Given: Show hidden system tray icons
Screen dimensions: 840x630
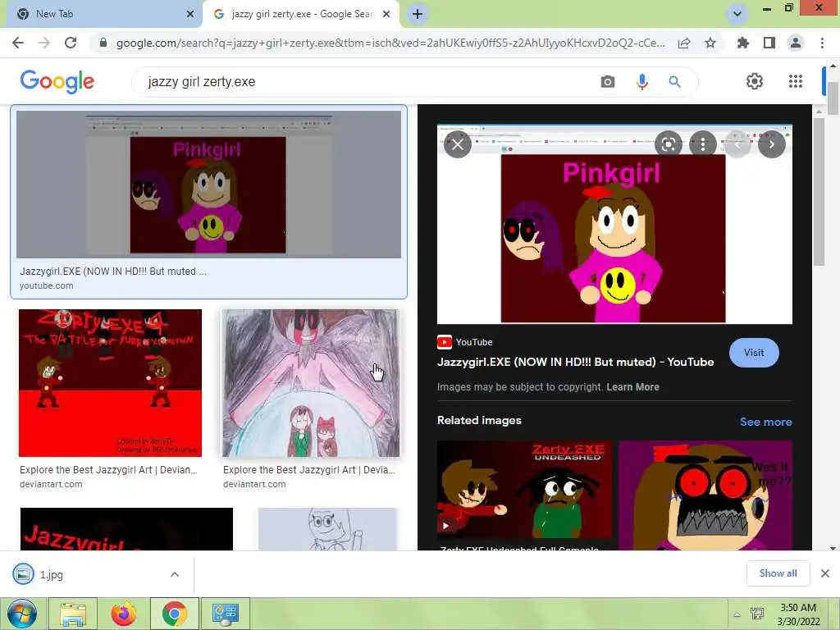Looking at the screenshot, I should [x=737, y=614].
